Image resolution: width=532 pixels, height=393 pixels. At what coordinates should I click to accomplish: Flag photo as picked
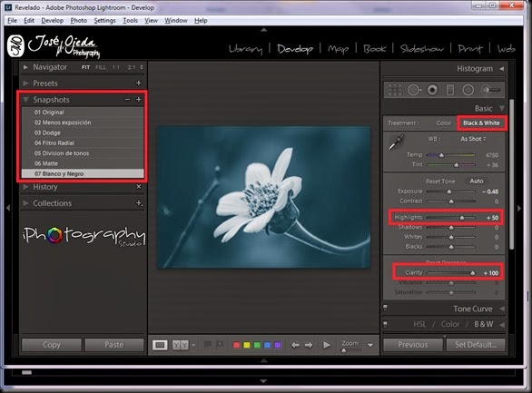pos(207,345)
